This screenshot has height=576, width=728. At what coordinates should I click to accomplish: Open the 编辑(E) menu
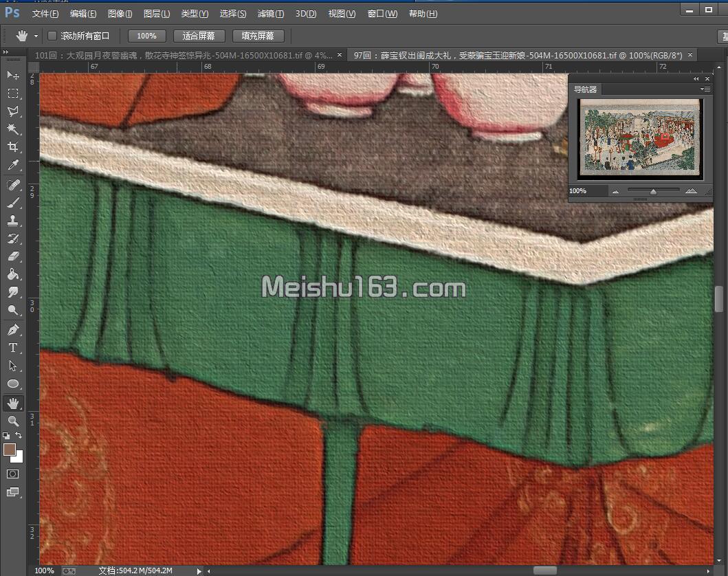(83, 14)
